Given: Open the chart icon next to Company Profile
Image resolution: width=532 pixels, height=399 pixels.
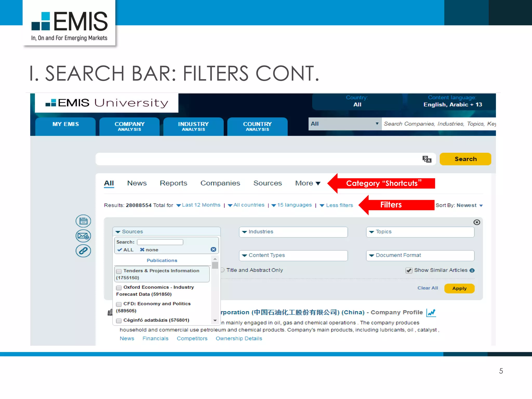Looking at the screenshot, I should 431,312.
